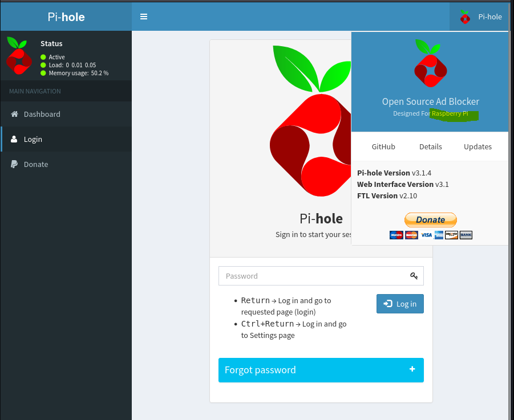Click the key icon in password field

coord(414,276)
